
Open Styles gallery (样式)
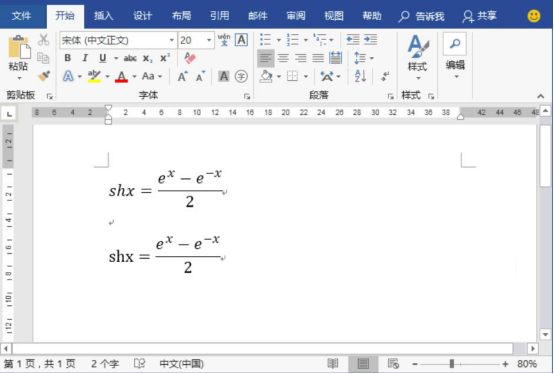(418, 58)
